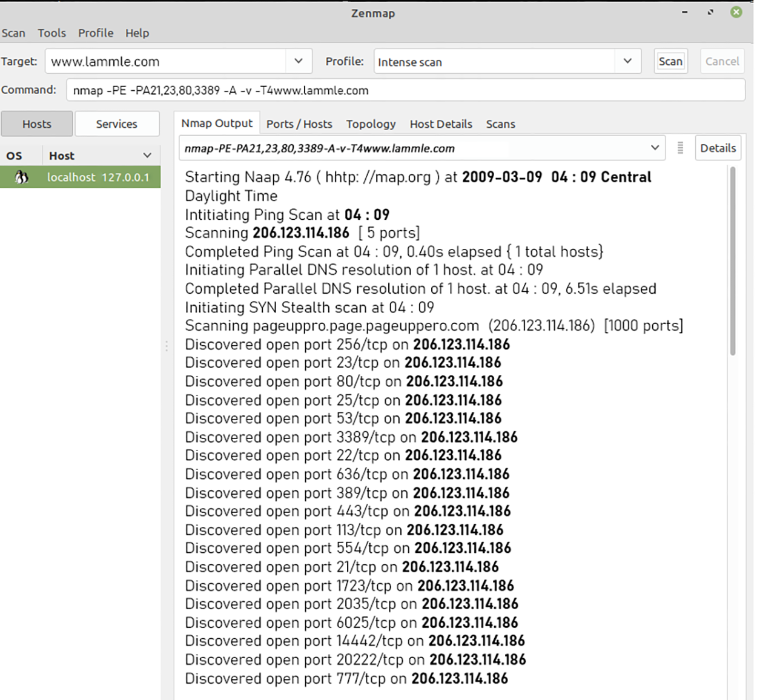The image size is (757, 700).
Task: Click the line 'Discovered open port 256/tcp'
Action: pos(348,345)
